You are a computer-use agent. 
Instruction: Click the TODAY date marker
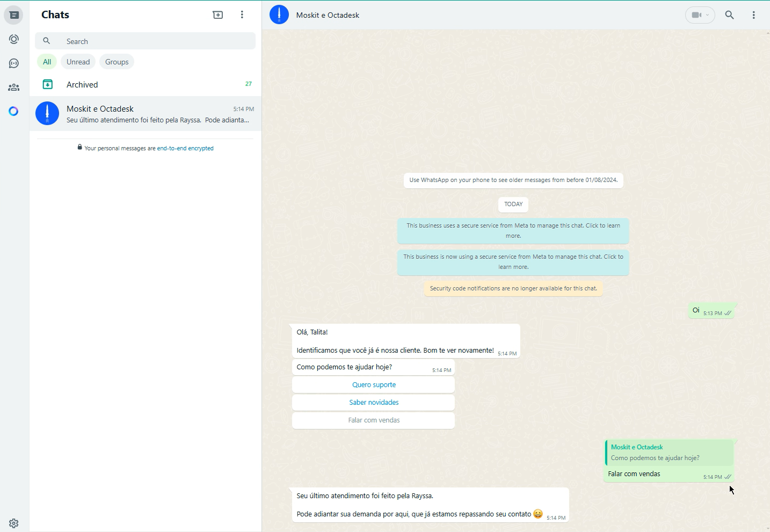[x=514, y=205]
